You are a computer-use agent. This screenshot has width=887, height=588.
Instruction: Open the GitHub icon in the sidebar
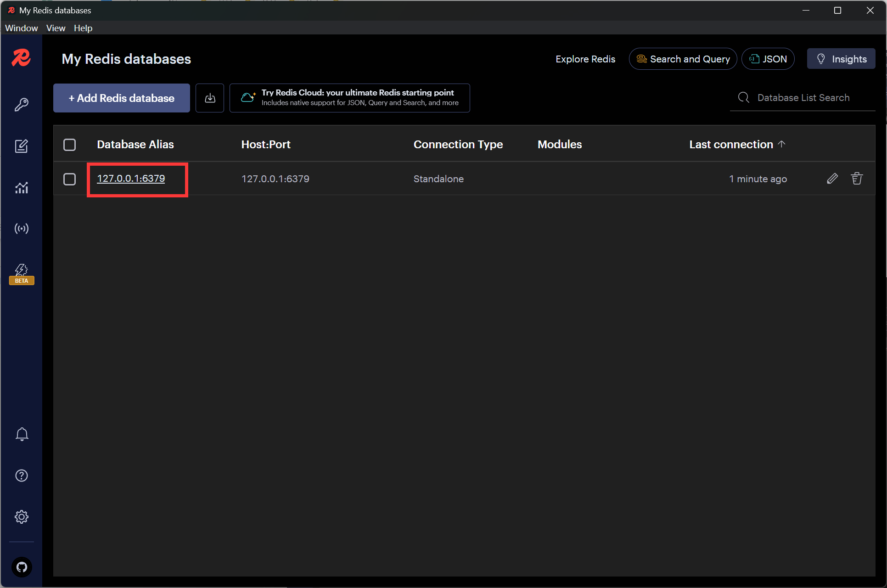22,567
